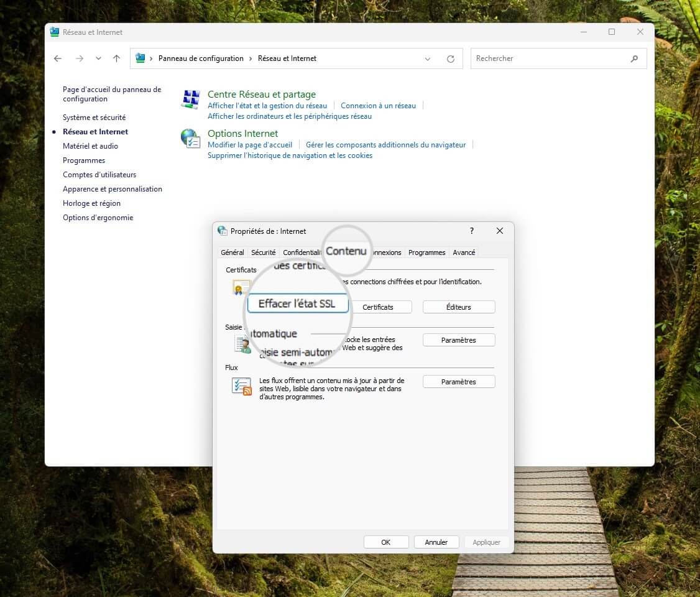
Task: Switch to the Connexions tab
Action: coord(387,252)
